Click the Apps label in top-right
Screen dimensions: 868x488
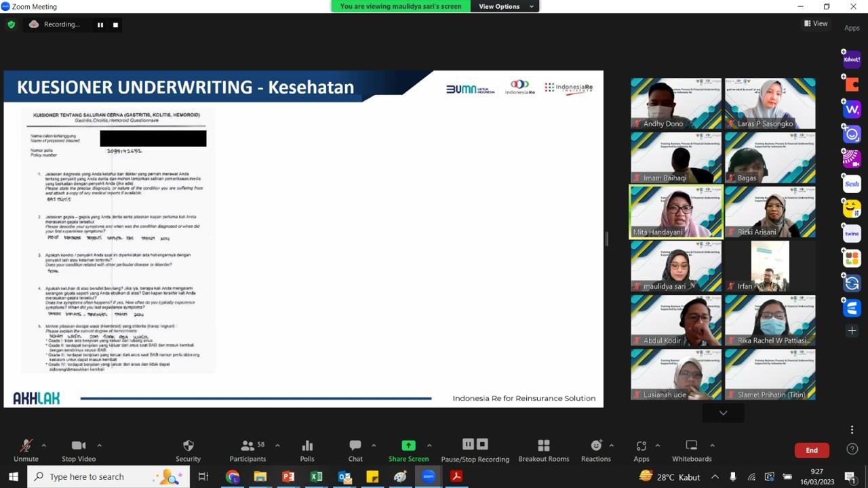pyautogui.click(x=852, y=28)
